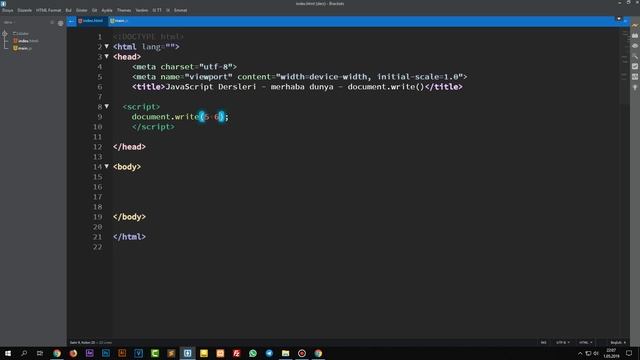
Task: Open the Emmet menu
Action: coord(180,10)
